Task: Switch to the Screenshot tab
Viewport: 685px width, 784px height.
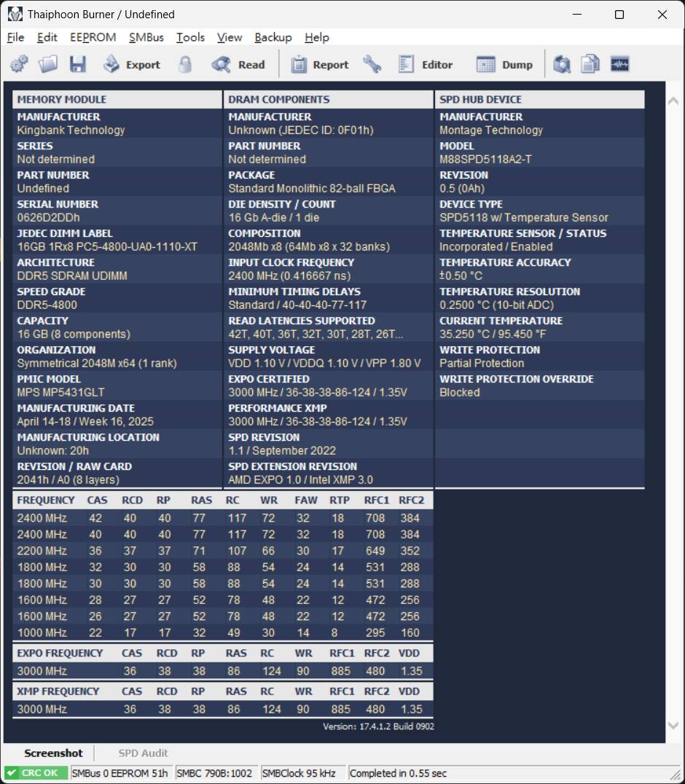Action: 53,753
